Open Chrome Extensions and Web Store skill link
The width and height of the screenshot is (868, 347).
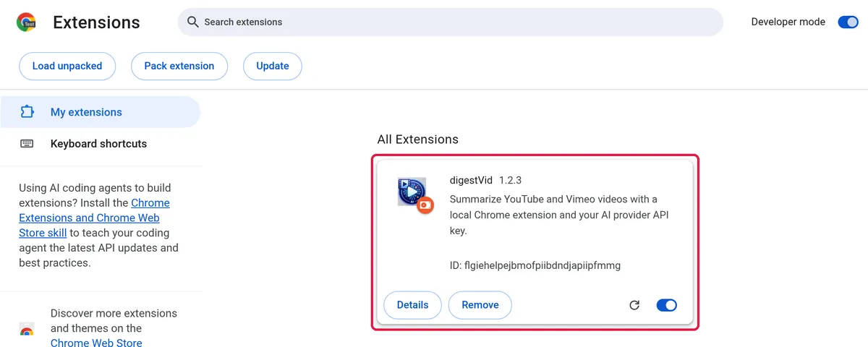[94, 218]
